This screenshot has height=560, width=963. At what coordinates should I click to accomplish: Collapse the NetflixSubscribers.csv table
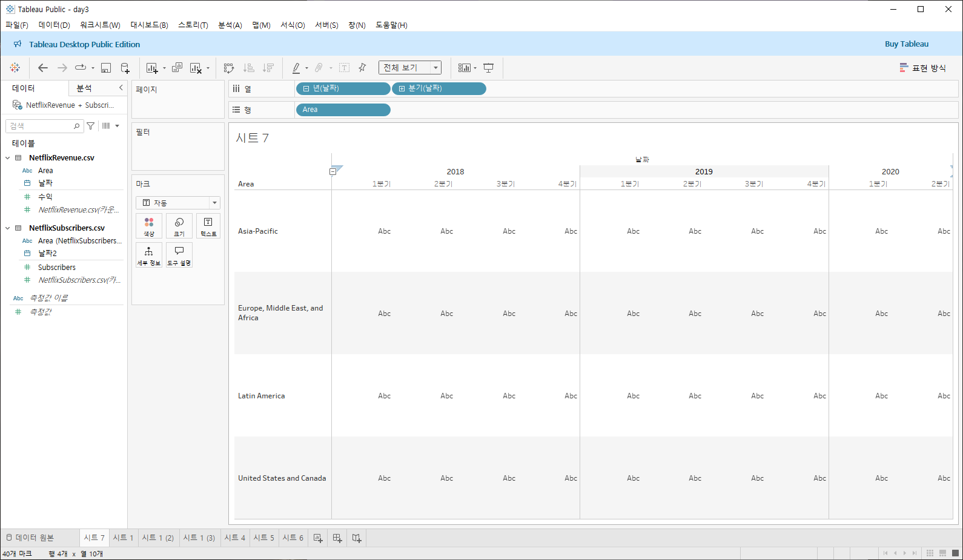[8, 228]
